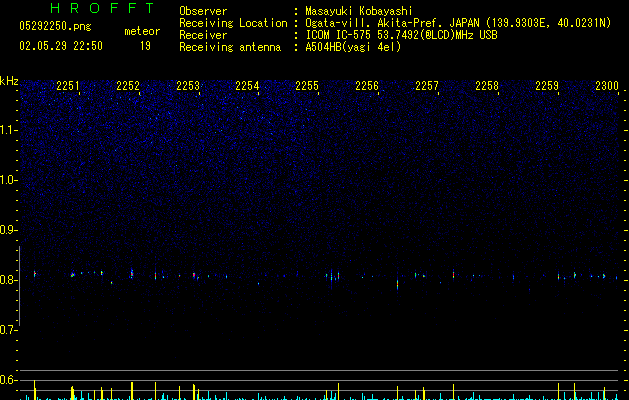This screenshot has height=400, width=629.
Task: Click the 1.0 kHz axis label
Action: pos(8,180)
